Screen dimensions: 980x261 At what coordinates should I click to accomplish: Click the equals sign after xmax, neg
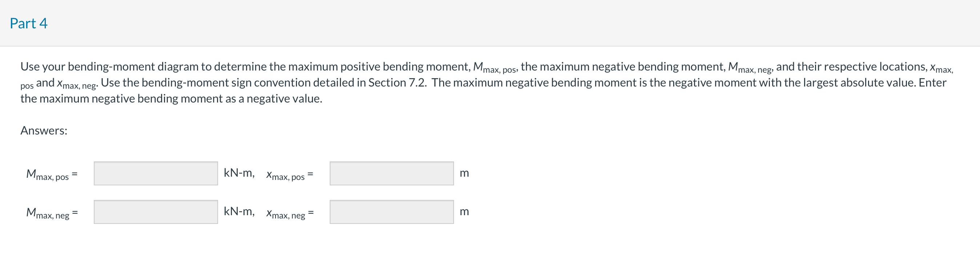pyautogui.click(x=312, y=212)
